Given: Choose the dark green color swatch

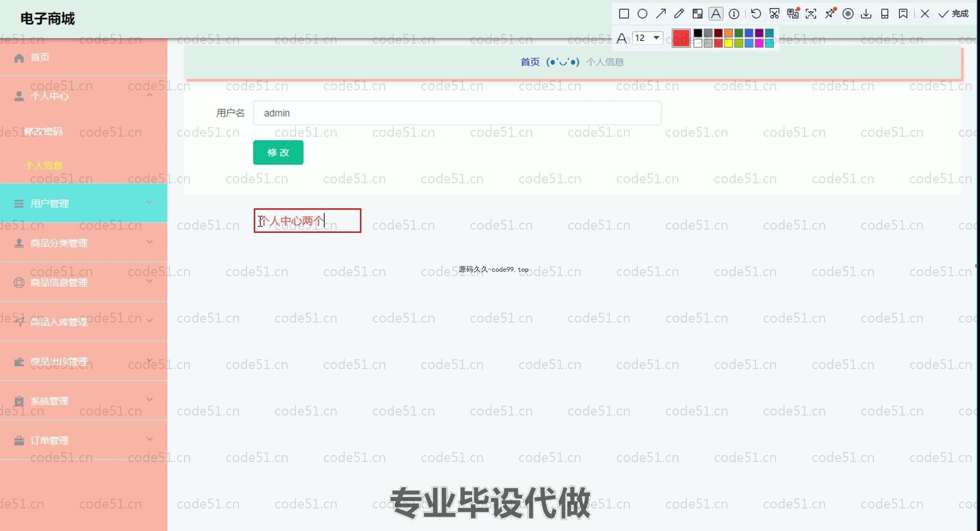Looking at the screenshot, I should click(739, 33).
